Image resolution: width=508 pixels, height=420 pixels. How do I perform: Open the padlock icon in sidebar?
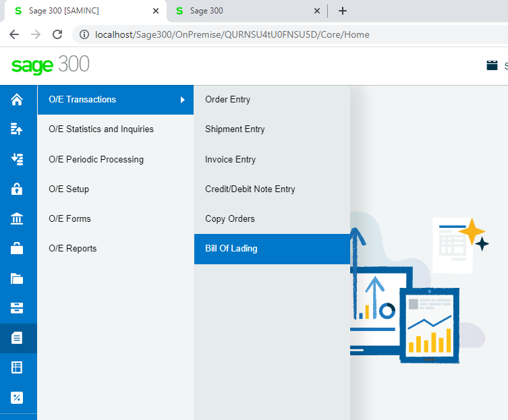click(x=17, y=189)
